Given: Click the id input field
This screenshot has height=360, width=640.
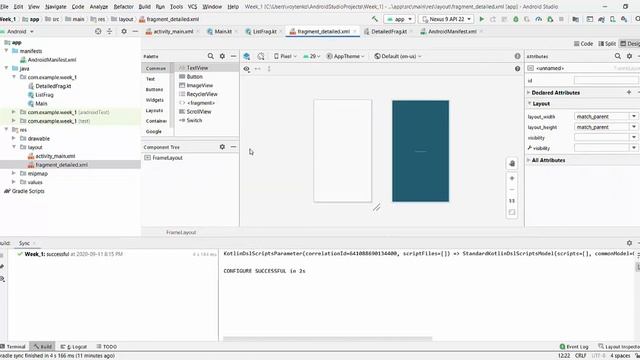Looking at the screenshot, I should point(606,80).
